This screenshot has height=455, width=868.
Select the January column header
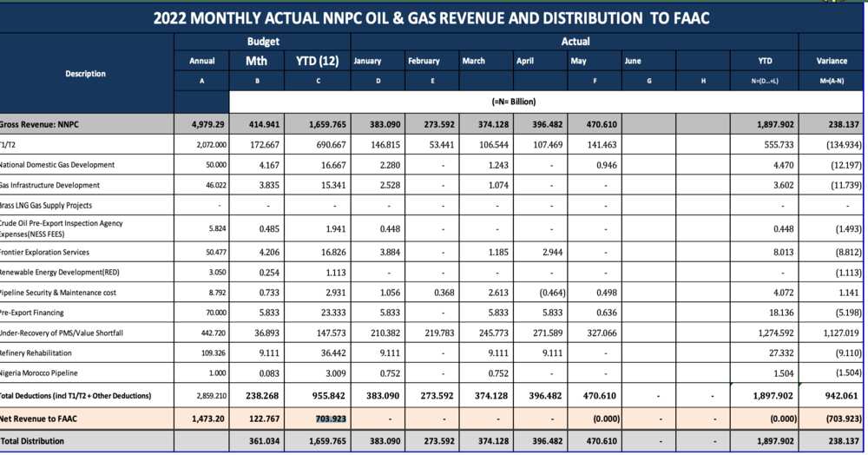[x=367, y=61]
